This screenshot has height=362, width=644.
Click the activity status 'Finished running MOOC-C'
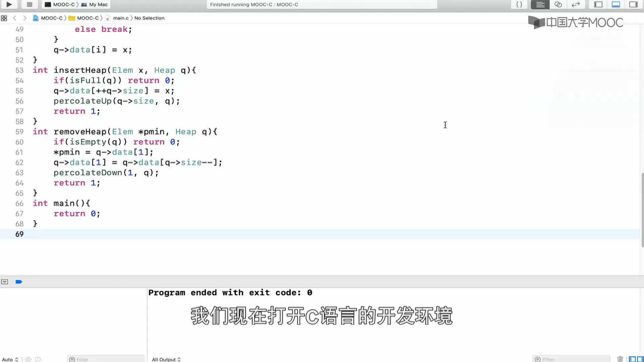pos(254,4)
